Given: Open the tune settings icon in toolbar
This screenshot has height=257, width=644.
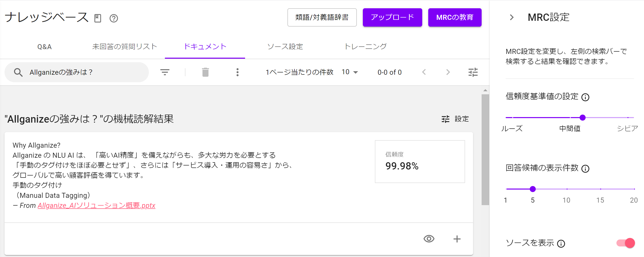Looking at the screenshot, I should tap(473, 72).
